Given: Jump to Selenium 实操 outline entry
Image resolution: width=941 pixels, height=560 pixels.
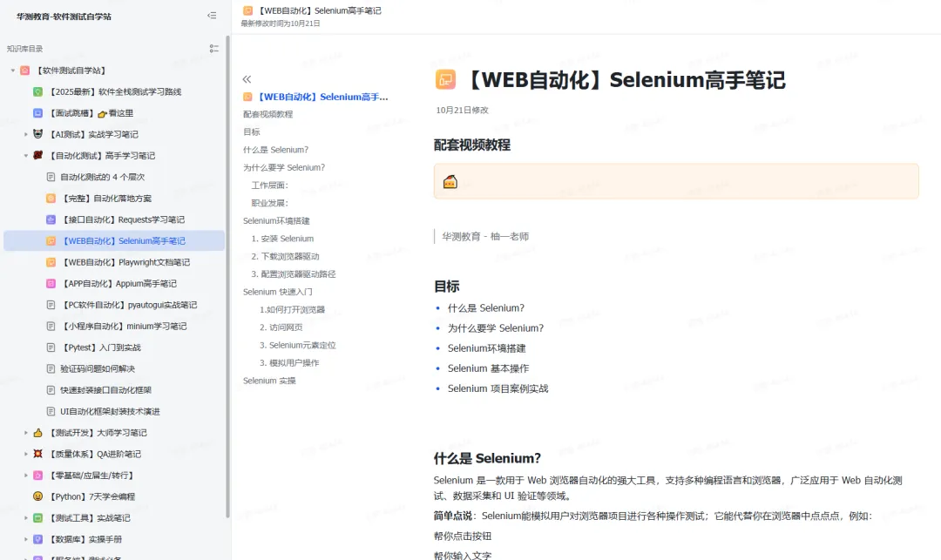Looking at the screenshot, I should [x=269, y=380].
